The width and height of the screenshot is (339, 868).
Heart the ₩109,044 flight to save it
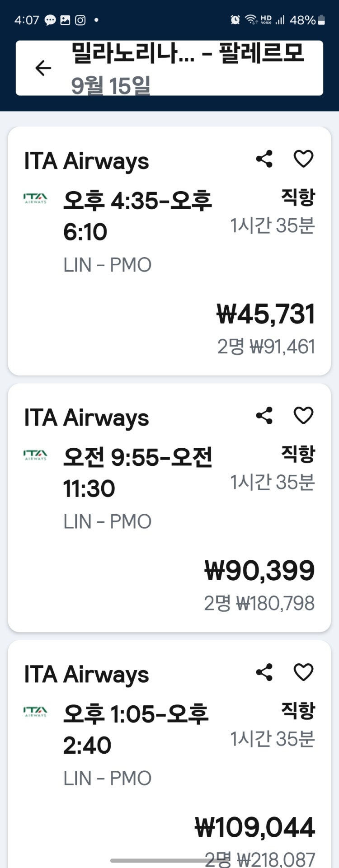(x=303, y=672)
